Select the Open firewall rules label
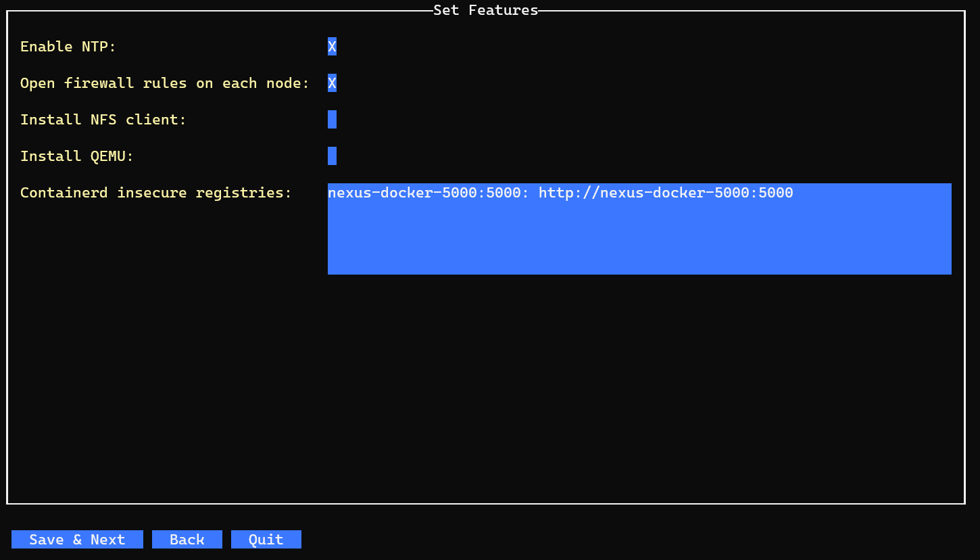The image size is (980, 560). (x=165, y=83)
